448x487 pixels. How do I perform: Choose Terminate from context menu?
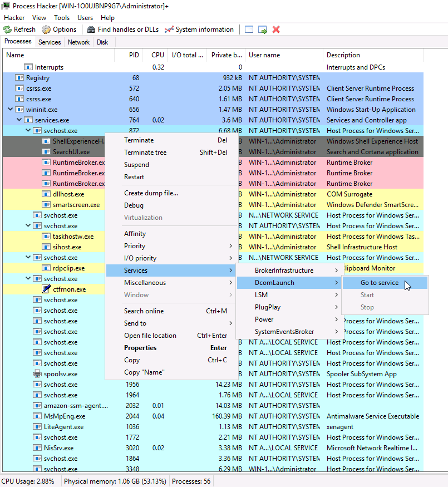coord(171,140)
